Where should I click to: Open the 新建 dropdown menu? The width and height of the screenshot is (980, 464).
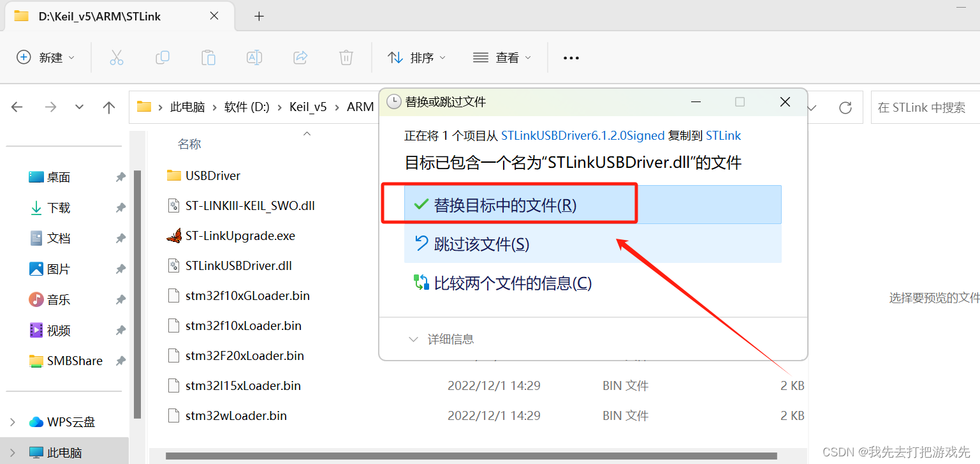click(46, 57)
